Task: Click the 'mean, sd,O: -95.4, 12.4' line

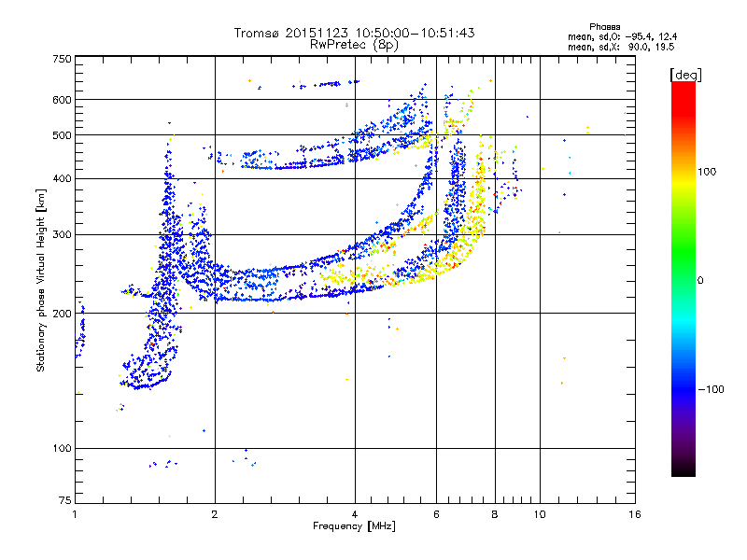Action: 622,36
